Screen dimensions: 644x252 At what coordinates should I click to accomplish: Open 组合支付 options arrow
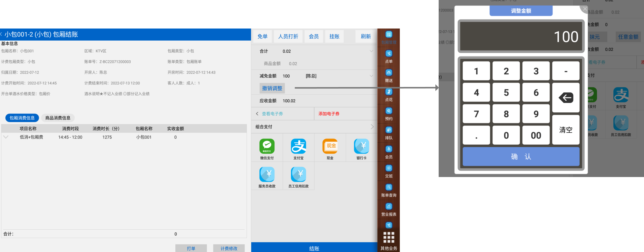tap(372, 127)
